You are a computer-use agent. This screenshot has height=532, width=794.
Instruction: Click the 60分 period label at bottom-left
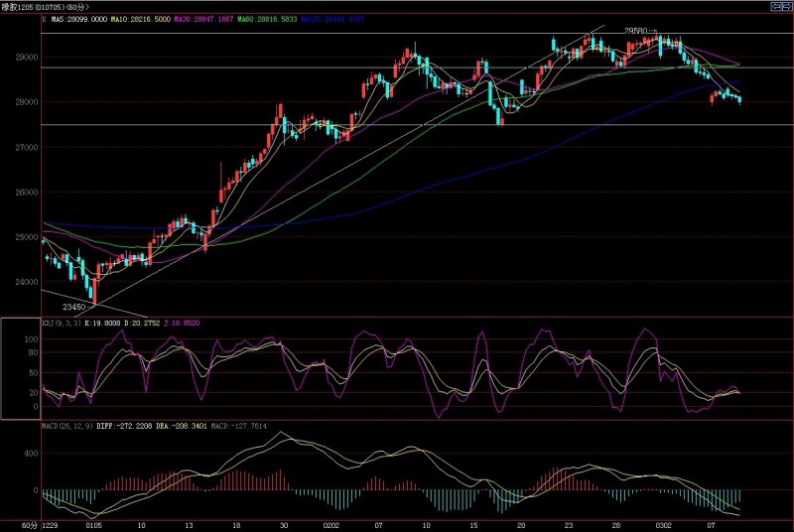11,522
